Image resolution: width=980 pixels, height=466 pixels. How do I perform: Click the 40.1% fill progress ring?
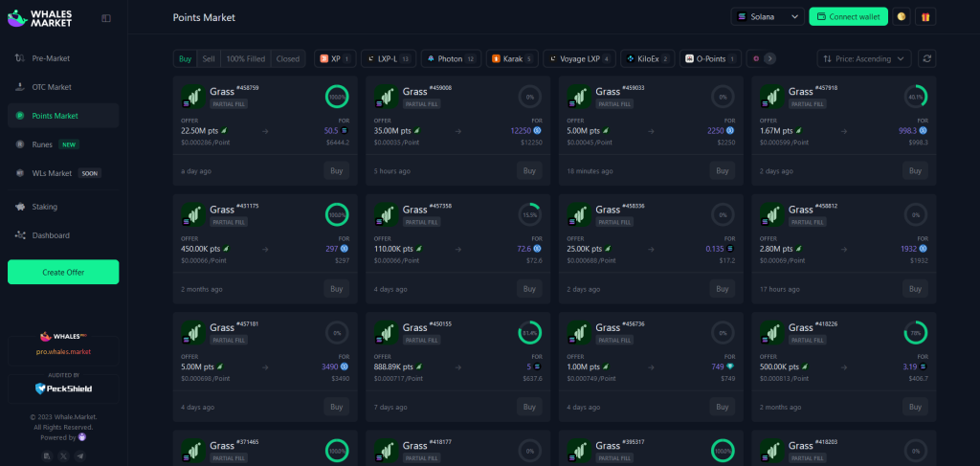tap(916, 97)
